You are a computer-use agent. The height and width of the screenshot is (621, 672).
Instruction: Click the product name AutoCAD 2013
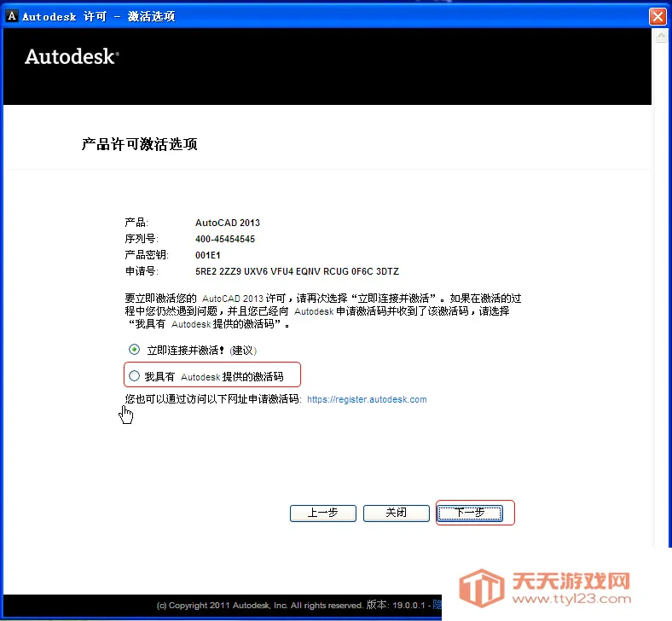pyautogui.click(x=228, y=223)
